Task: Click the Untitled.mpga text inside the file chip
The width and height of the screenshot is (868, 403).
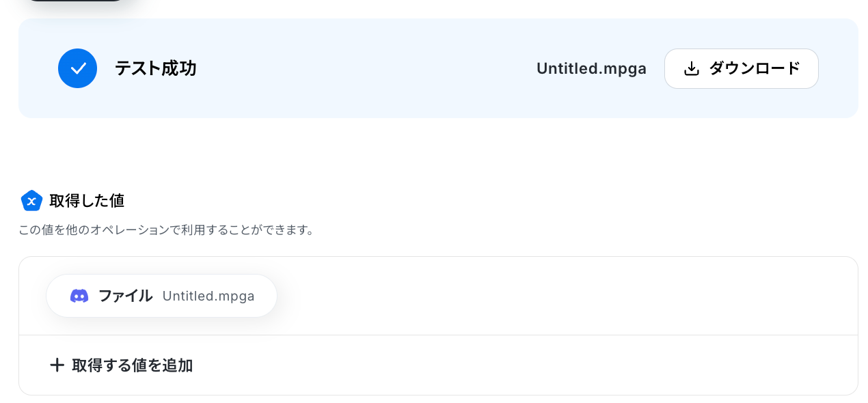Action: 208,296
